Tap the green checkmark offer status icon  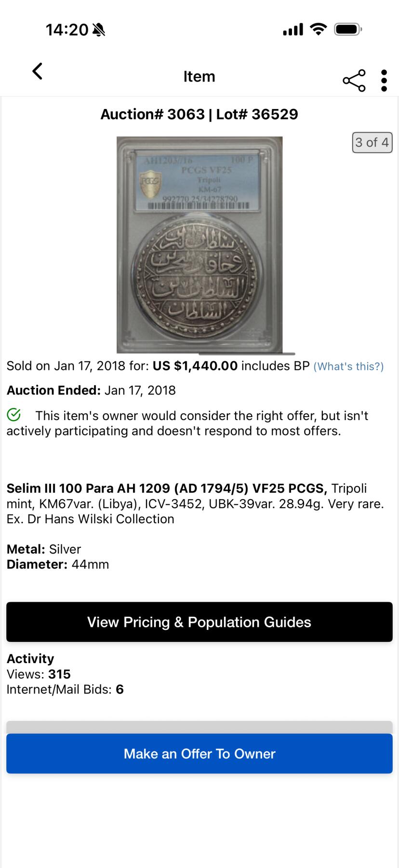pyautogui.click(x=14, y=414)
